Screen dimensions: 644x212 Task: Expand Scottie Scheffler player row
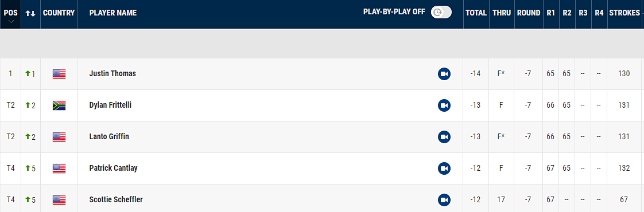tap(321, 200)
